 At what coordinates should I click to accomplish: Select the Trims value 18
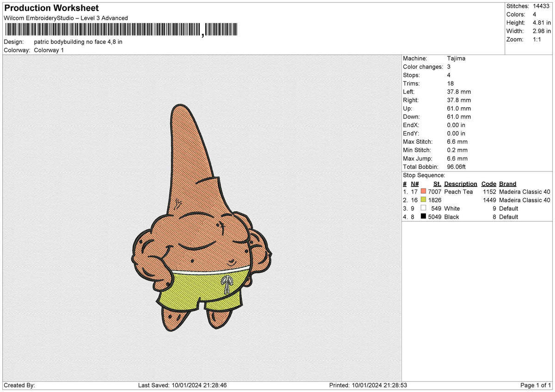pos(450,84)
